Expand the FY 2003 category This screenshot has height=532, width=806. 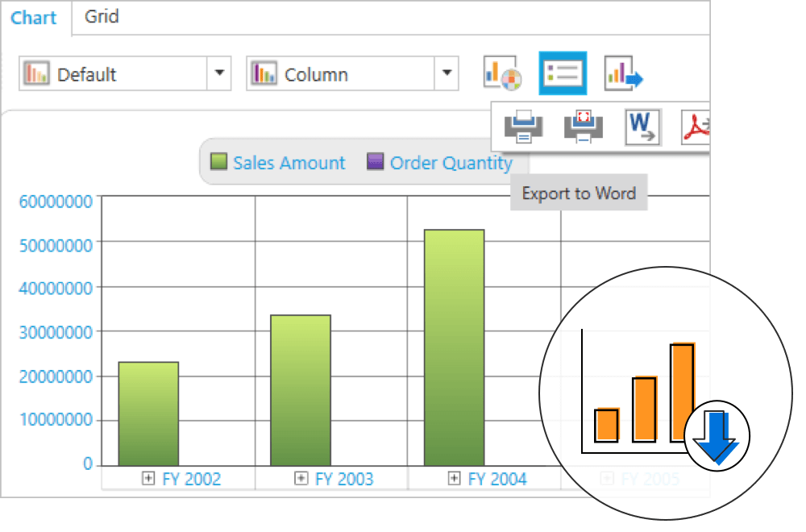pyautogui.click(x=301, y=478)
